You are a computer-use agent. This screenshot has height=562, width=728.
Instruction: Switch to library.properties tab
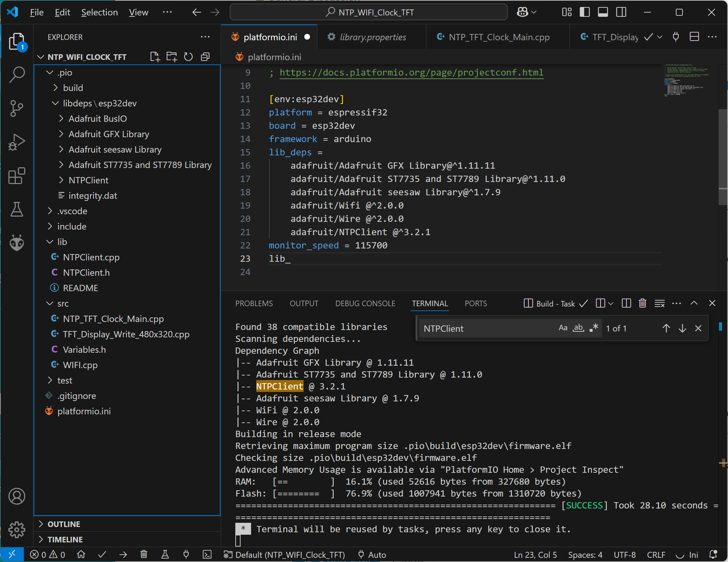[372, 37]
